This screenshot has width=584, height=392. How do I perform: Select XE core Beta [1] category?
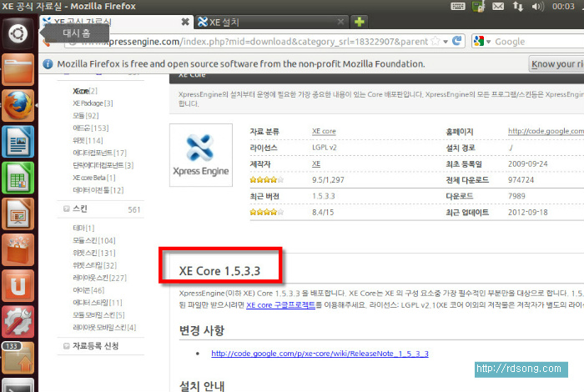coord(93,178)
